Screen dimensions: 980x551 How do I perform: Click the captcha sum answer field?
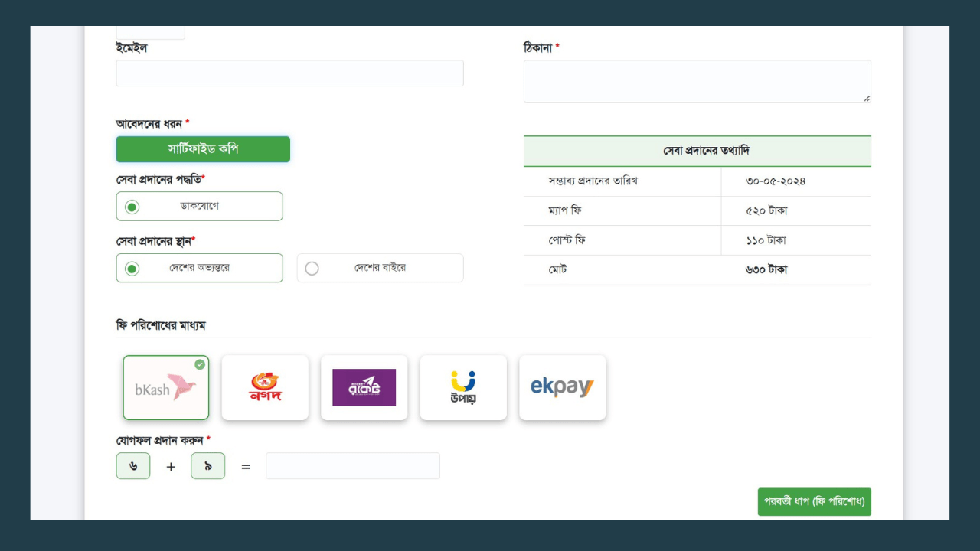pyautogui.click(x=353, y=466)
